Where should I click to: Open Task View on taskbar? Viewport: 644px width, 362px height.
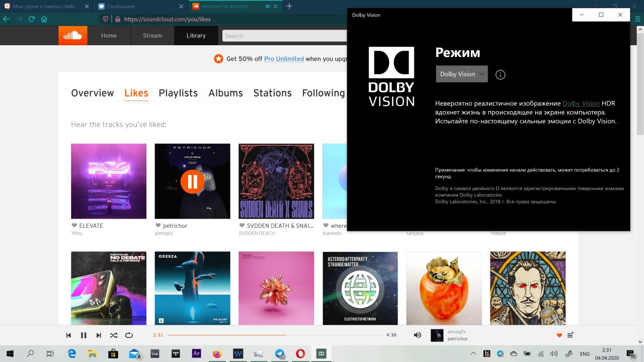tap(50, 353)
